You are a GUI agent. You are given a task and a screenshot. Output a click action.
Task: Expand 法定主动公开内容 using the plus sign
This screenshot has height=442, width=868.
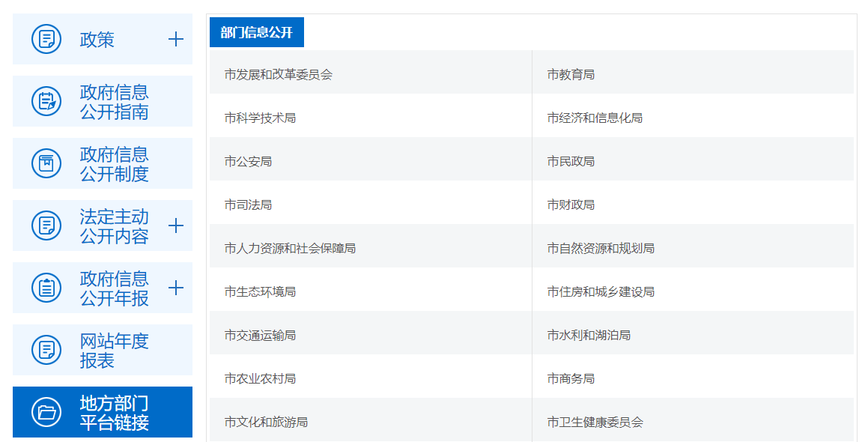pyautogui.click(x=176, y=225)
